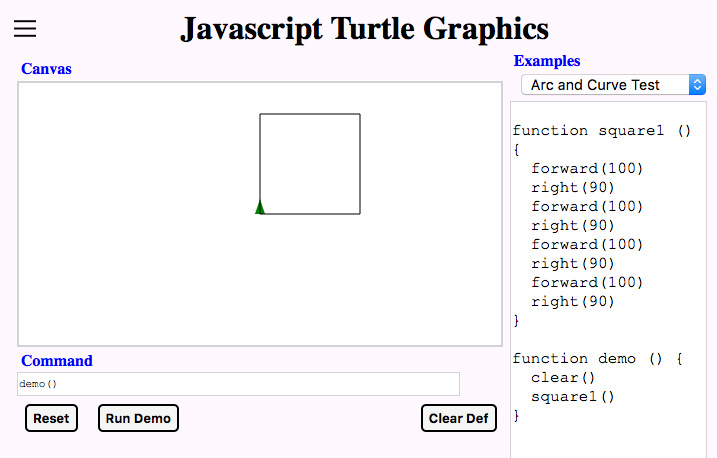
Task: Click the Run Demo button
Action: [x=138, y=418]
